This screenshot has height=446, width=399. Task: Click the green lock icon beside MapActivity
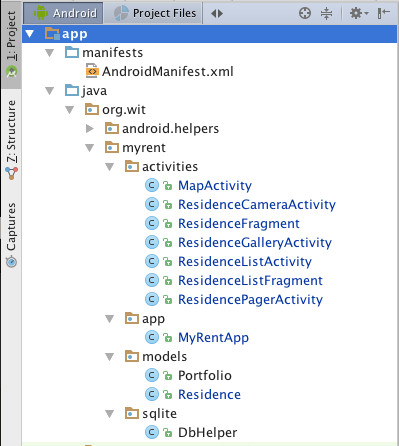point(168,185)
